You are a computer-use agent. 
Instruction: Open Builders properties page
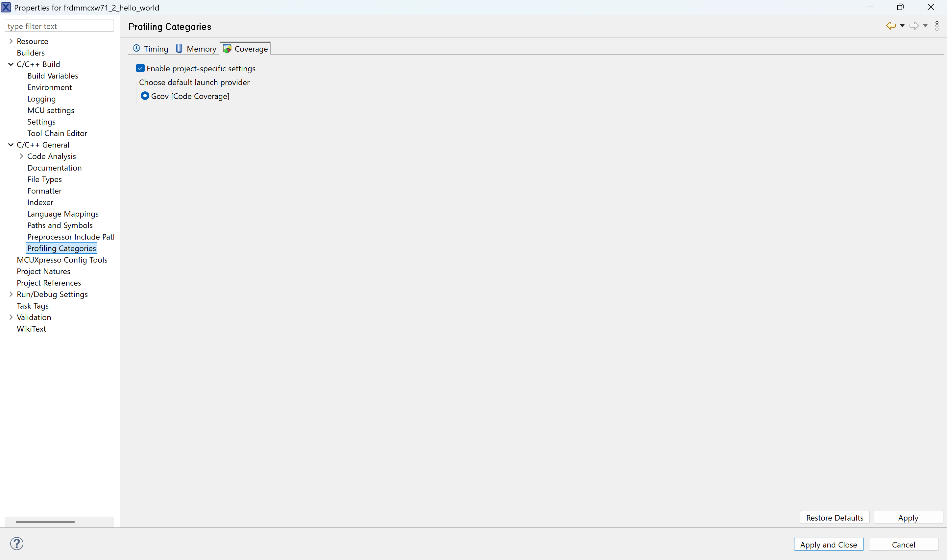(31, 53)
